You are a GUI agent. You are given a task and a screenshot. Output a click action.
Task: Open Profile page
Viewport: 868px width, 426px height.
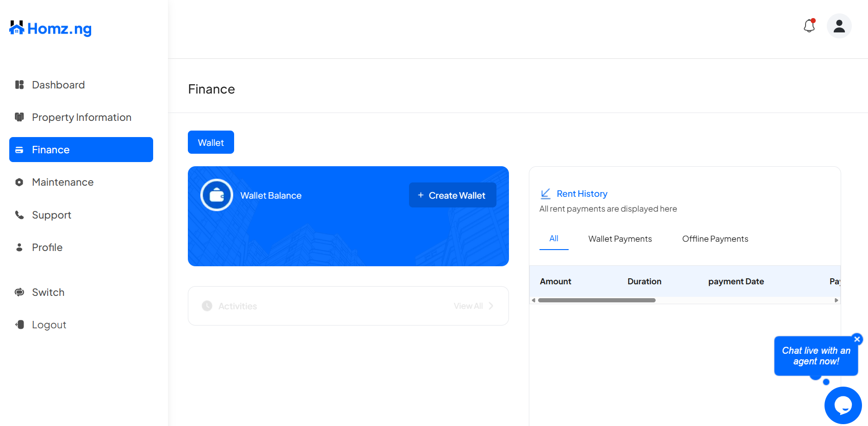(x=81, y=247)
